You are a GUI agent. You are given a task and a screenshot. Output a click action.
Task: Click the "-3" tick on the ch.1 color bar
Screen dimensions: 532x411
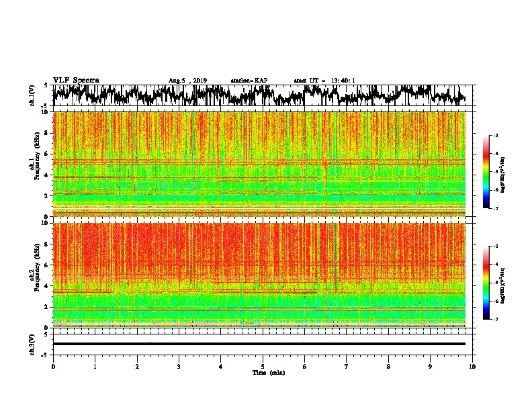(x=495, y=135)
